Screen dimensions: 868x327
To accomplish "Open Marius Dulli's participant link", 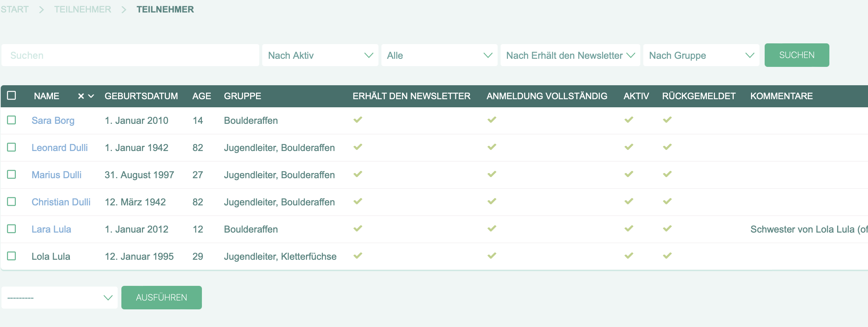I will click(x=57, y=175).
